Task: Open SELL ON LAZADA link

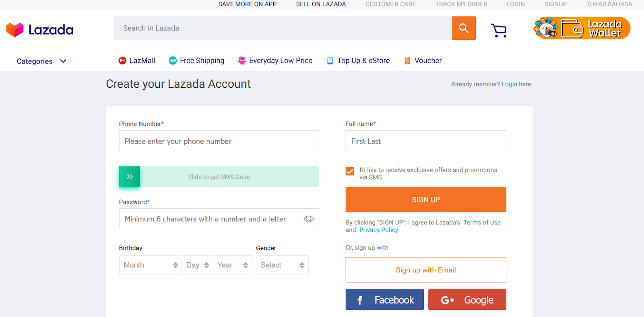Action: [321, 4]
